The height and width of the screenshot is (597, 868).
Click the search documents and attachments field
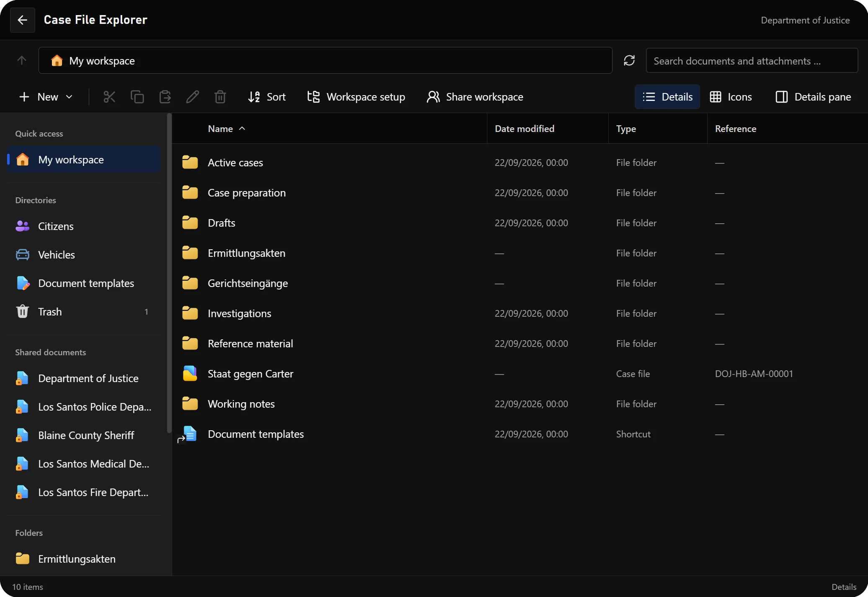pos(752,61)
